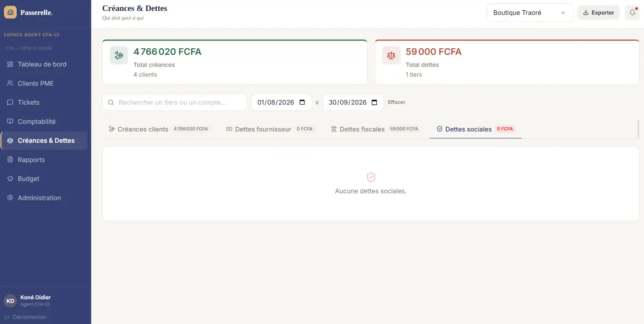
Task: Click the Koné Didier user name
Action: point(35,297)
